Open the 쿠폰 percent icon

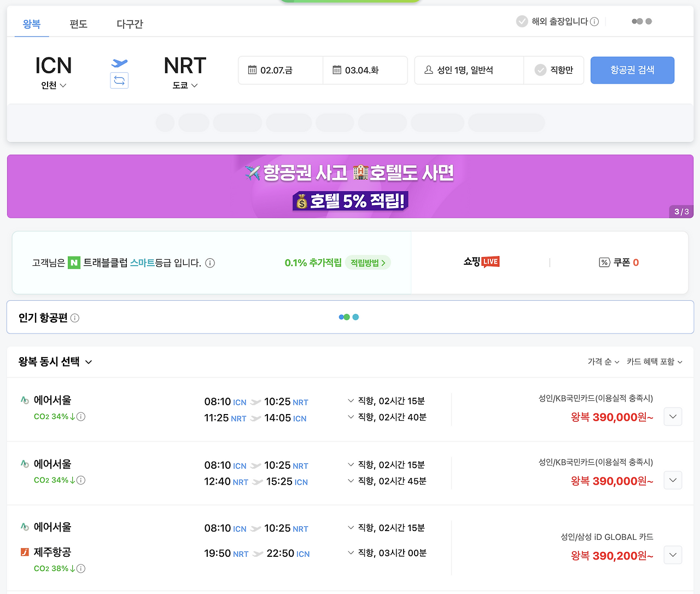pos(604,262)
